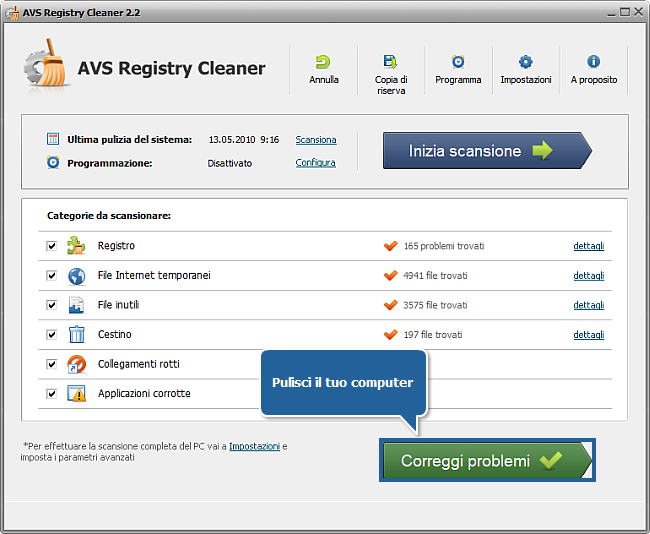This screenshot has height=534, width=650.
Task: Click the date 13.05.2010 9:16
Action: [244, 140]
